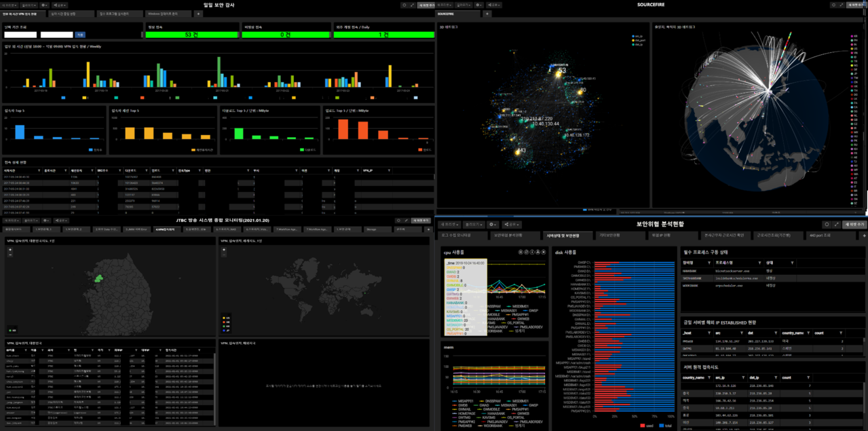Open the gear settings dropdown in 보안위협 분석현황
The width and height of the screenshot is (868, 431).
(x=494, y=224)
